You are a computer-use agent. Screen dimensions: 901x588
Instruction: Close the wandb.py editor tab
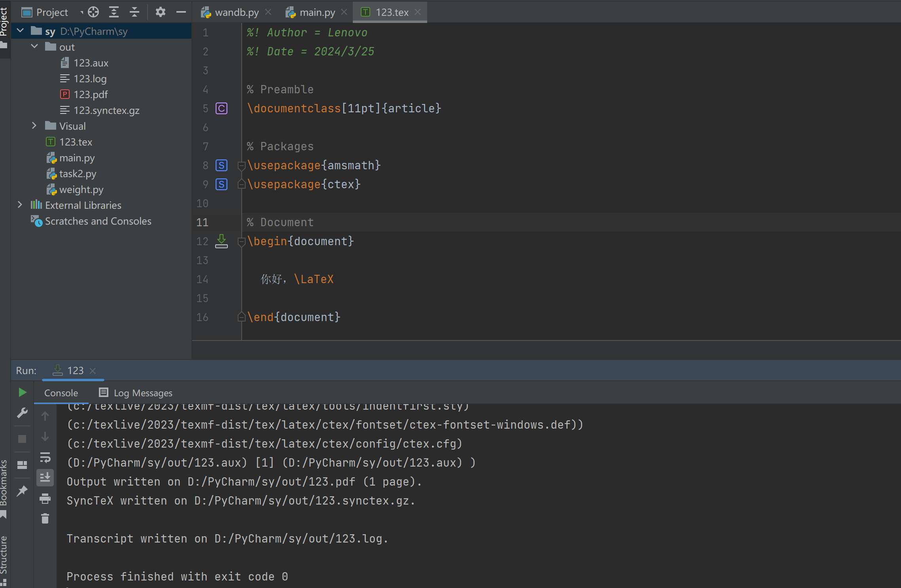pyautogui.click(x=268, y=12)
